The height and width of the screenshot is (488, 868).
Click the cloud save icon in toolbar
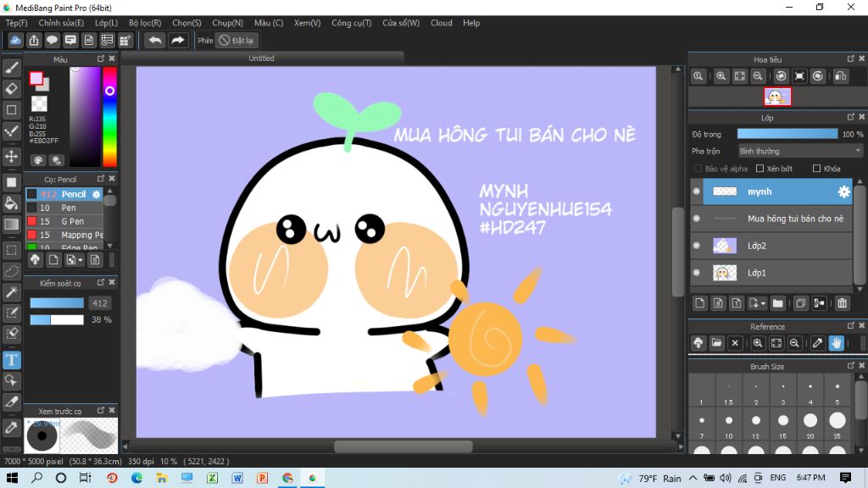pyautogui.click(x=15, y=41)
